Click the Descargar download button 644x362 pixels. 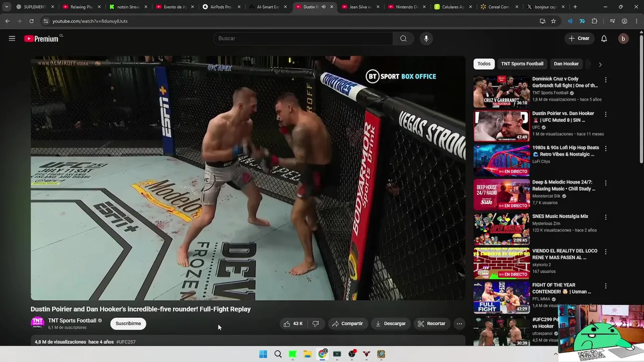point(390,324)
